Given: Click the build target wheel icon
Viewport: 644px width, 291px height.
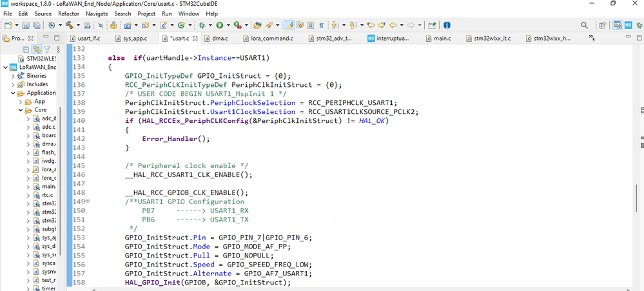Looking at the screenshot, I should point(52,26).
